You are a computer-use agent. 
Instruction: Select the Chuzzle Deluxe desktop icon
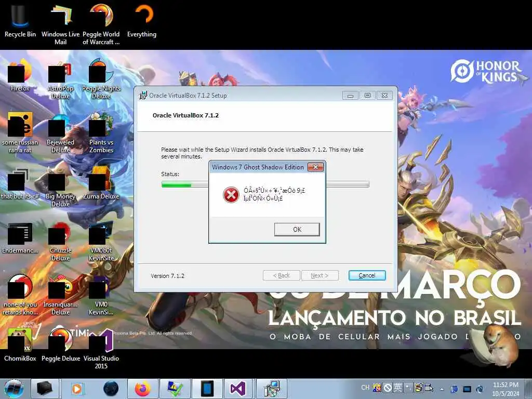pos(60,242)
